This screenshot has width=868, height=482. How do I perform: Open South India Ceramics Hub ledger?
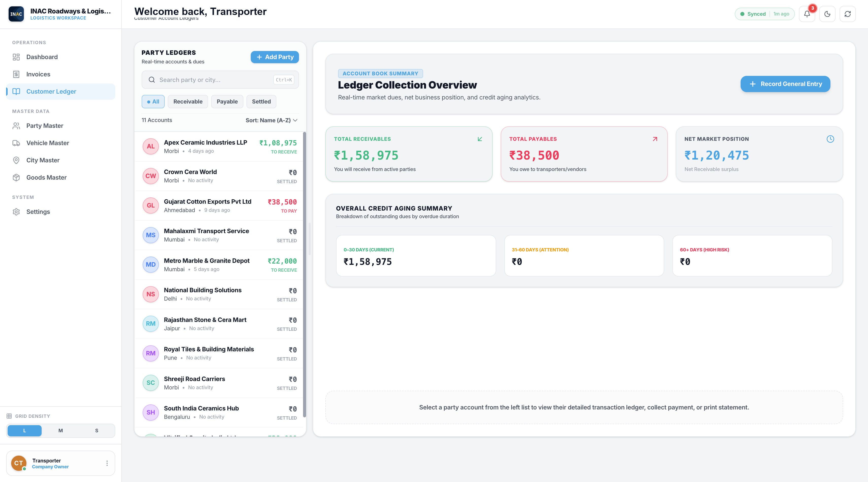[x=219, y=412]
